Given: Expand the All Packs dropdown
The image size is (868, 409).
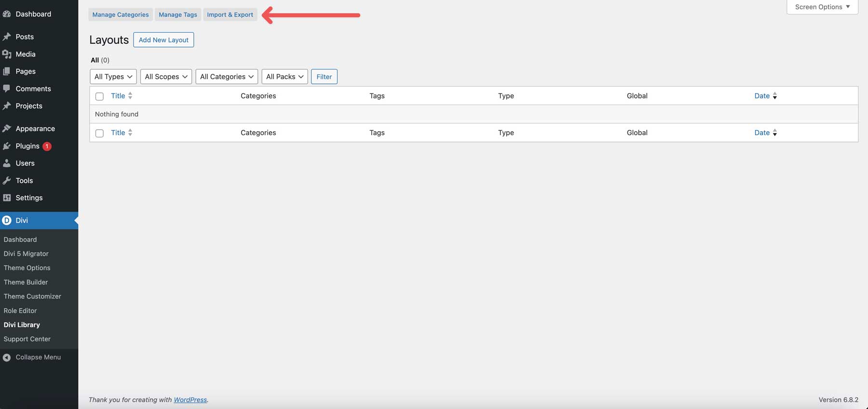Looking at the screenshot, I should click(285, 77).
